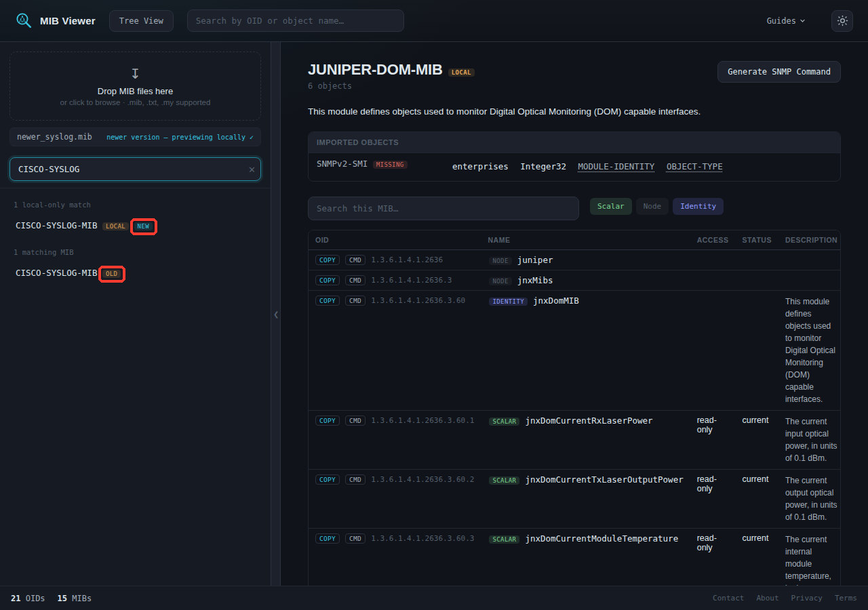Click the CISCO-SYSLOG filter input field
The width and height of the screenshot is (868, 610).
point(135,169)
